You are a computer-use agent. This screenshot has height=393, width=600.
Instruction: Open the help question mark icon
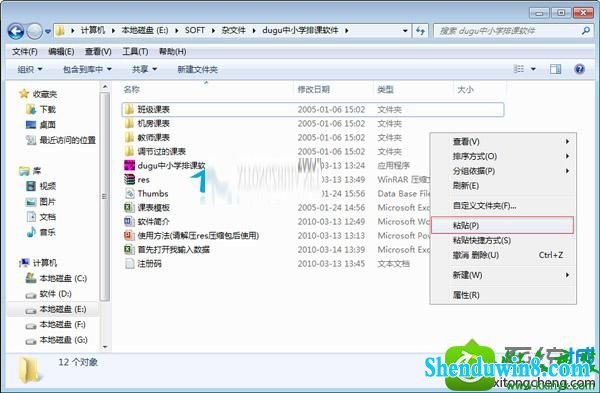tap(579, 69)
